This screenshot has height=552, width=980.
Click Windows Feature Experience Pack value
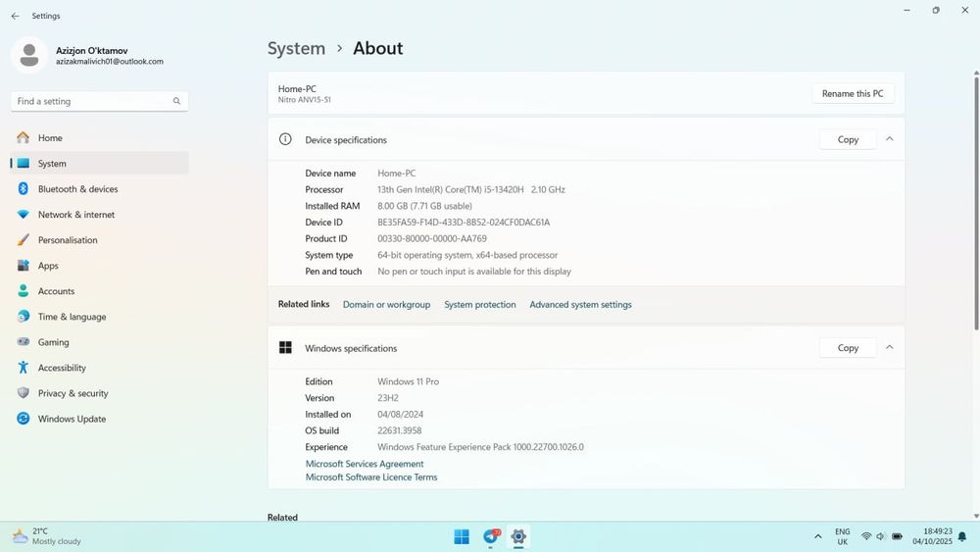click(480, 447)
